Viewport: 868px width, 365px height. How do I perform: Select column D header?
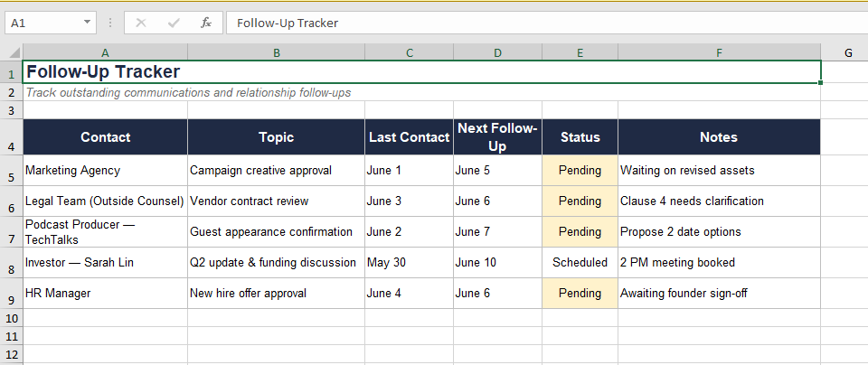pos(497,52)
